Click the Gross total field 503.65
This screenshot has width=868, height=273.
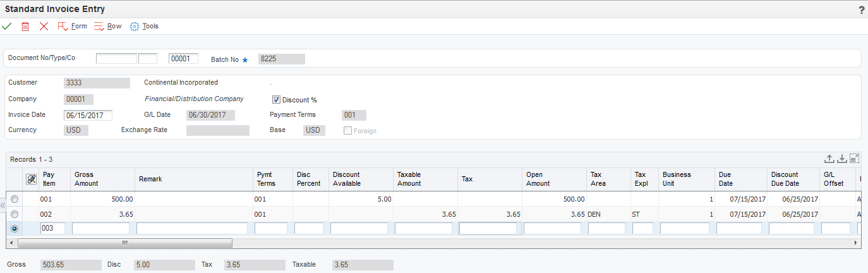point(71,265)
